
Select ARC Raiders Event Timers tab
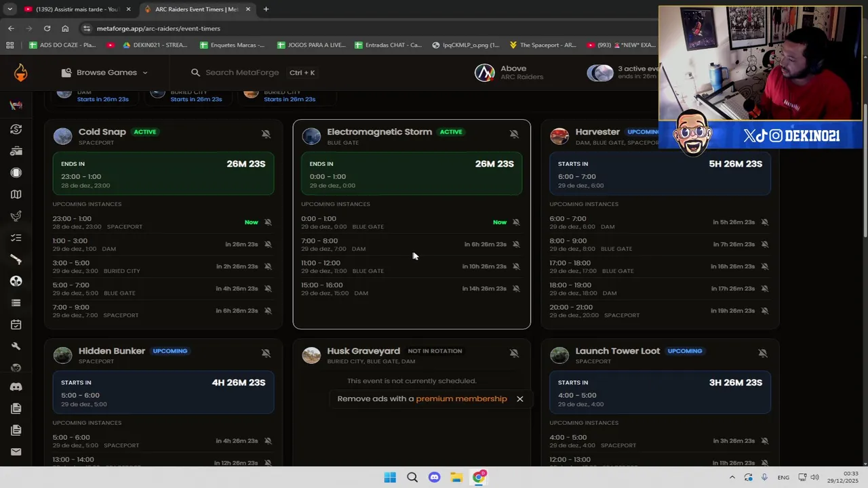197,9
